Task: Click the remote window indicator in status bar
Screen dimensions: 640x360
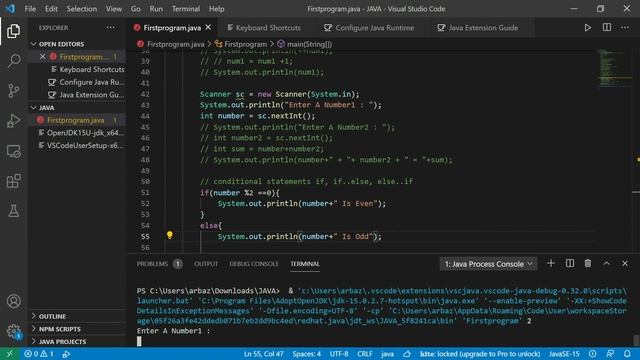Action: click(x=9, y=354)
